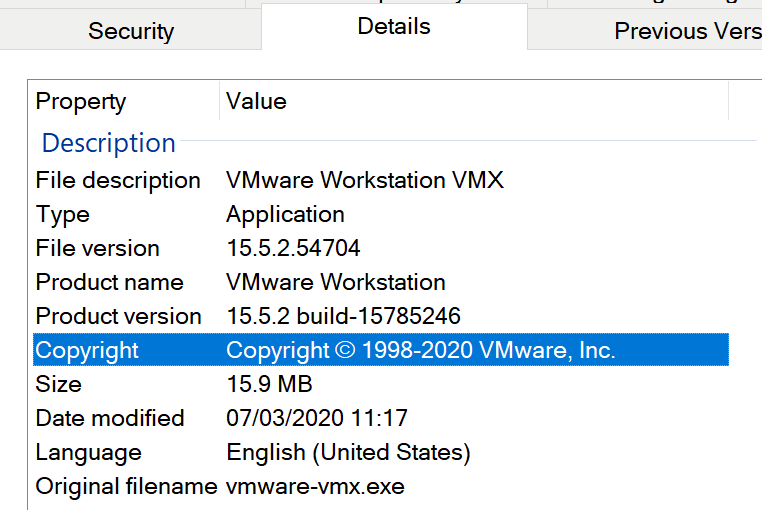Select the Product name row
Image resolution: width=762 pixels, height=510 pixels.
click(x=109, y=282)
